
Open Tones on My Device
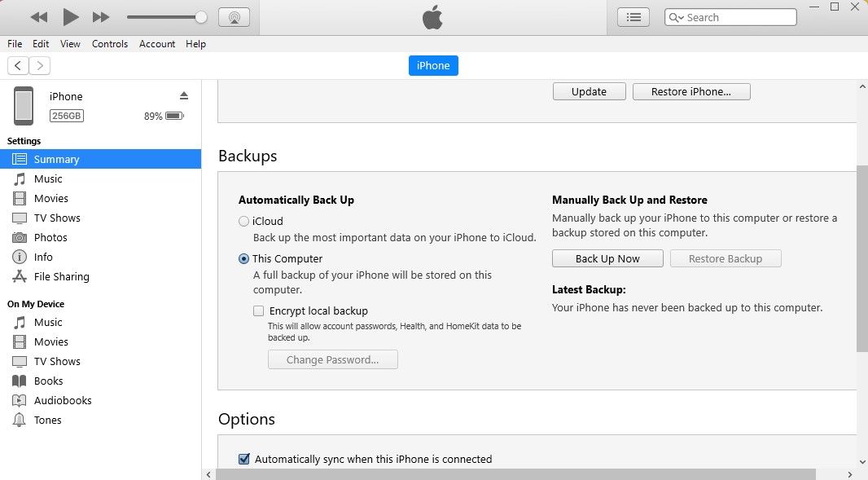pos(49,420)
